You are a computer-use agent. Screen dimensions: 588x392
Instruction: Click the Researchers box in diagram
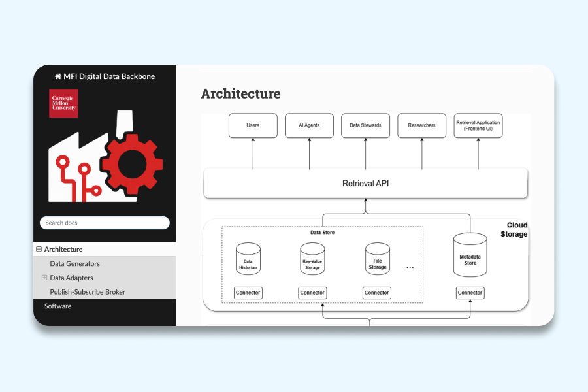click(x=421, y=125)
